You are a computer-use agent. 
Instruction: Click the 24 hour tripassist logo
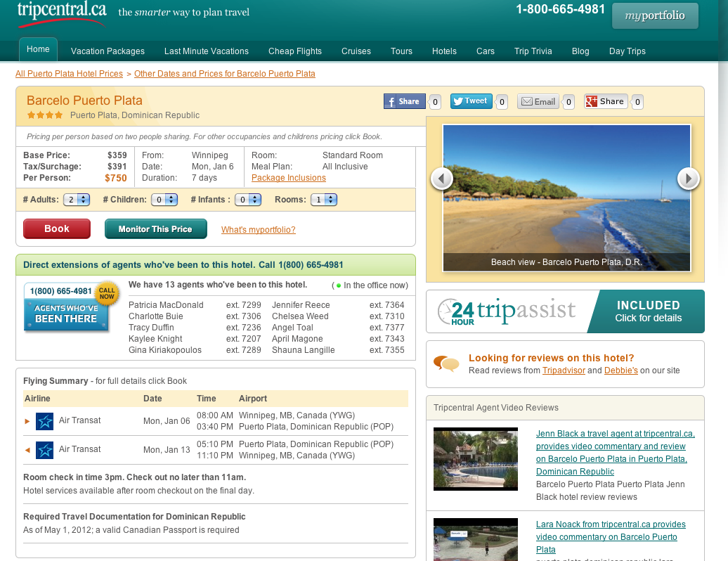[x=507, y=311]
